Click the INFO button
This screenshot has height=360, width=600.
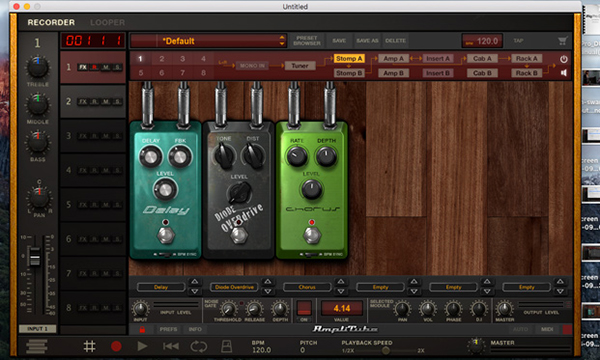coord(195,329)
